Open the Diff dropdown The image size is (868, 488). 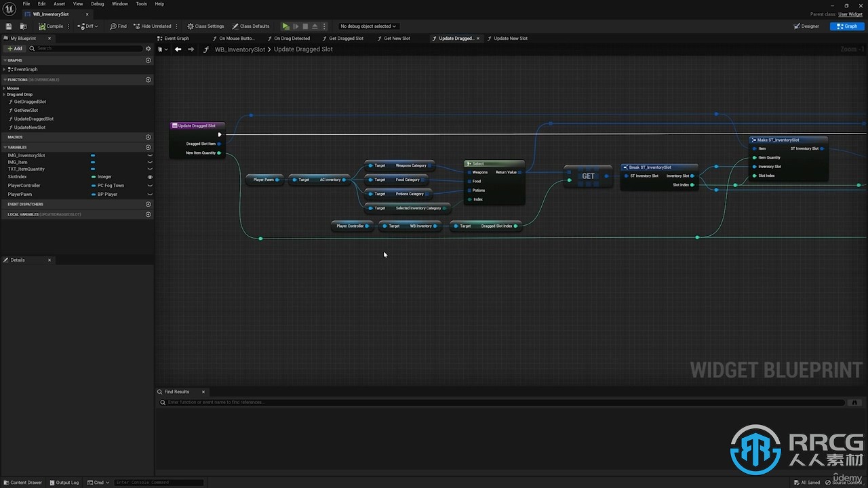click(87, 26)
